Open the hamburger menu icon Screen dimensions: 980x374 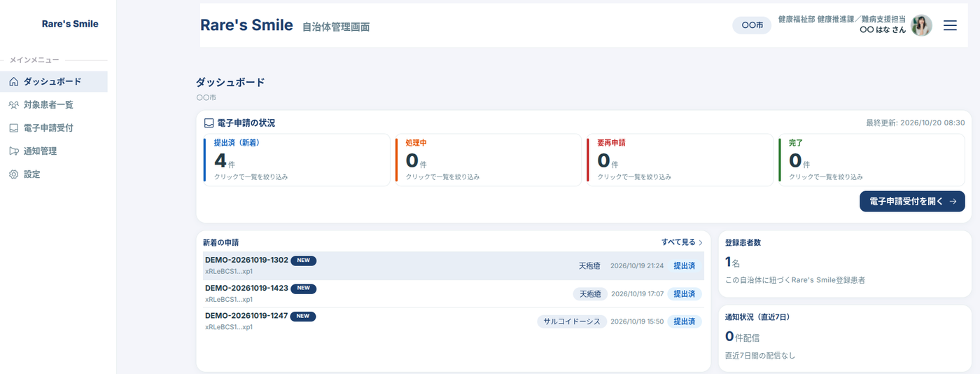click(950, 25)
